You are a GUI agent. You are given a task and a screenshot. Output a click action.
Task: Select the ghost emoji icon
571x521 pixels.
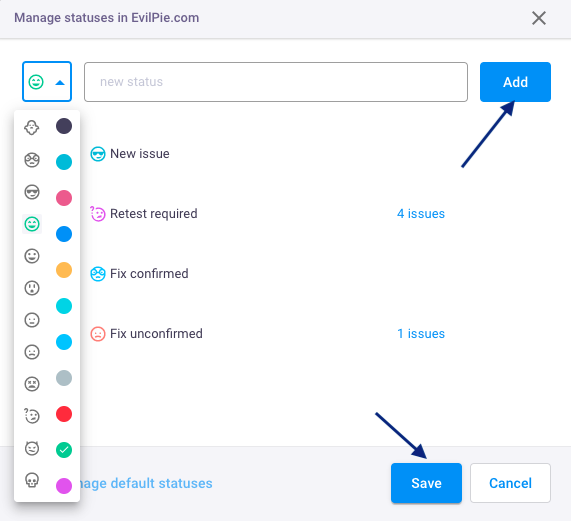point(32,128)
